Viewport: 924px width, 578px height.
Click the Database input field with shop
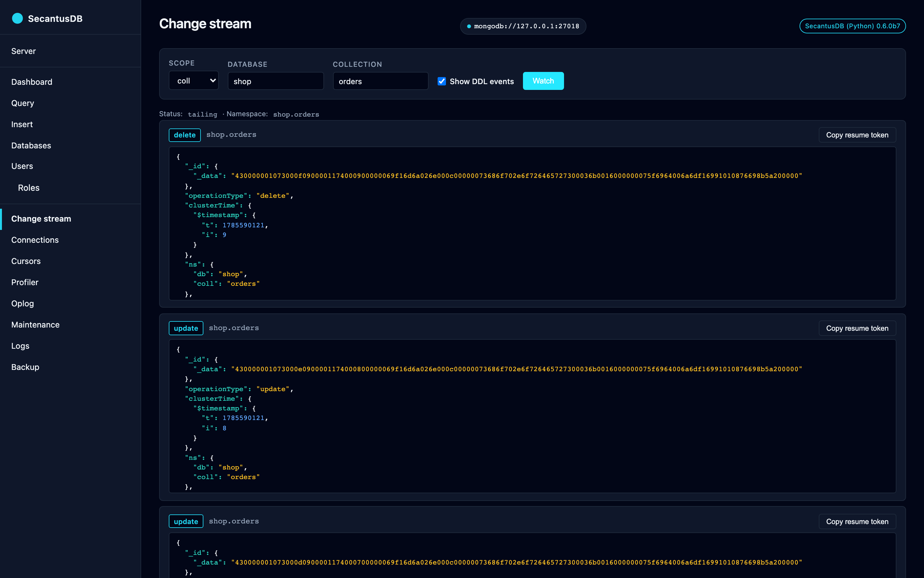(276, 81)
